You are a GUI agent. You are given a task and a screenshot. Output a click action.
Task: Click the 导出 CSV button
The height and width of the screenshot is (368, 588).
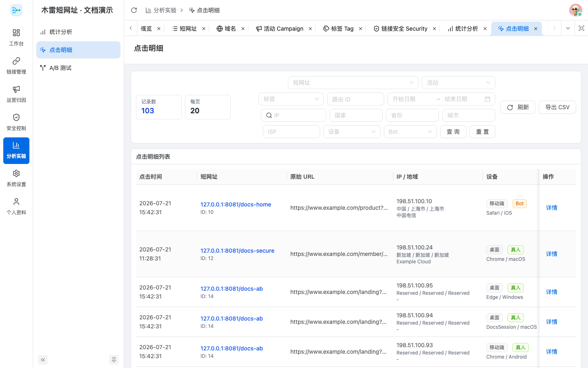pos(557,107)
